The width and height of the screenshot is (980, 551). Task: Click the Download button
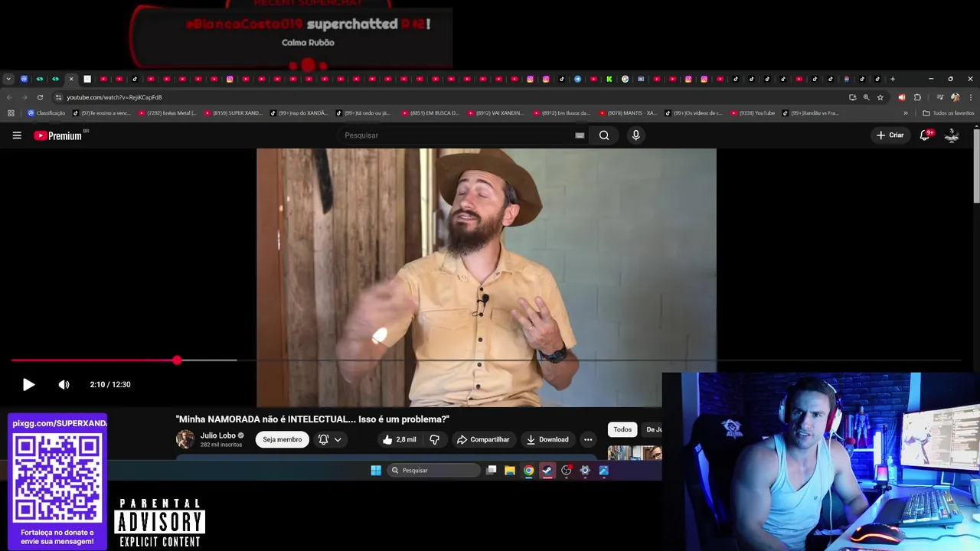click(x=547, y=439)
